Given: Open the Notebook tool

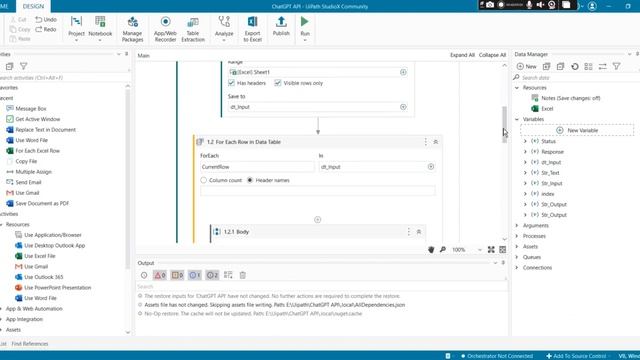Looking at the screenshot, I should tap(100, 29).
